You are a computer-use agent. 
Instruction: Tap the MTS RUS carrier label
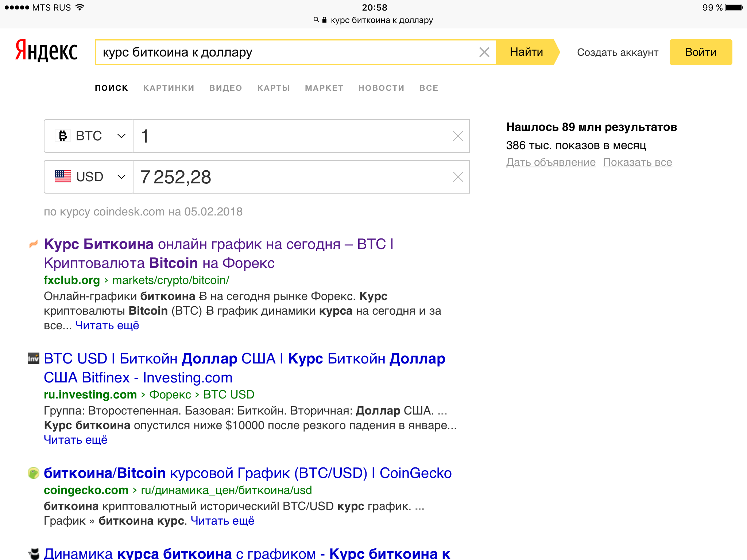pyautogui.click(x=51, y=8)
